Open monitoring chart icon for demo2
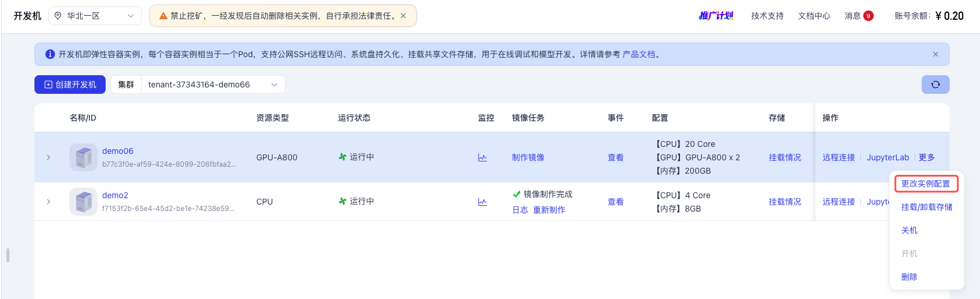 pyautogui.click(x=482, y=202)
